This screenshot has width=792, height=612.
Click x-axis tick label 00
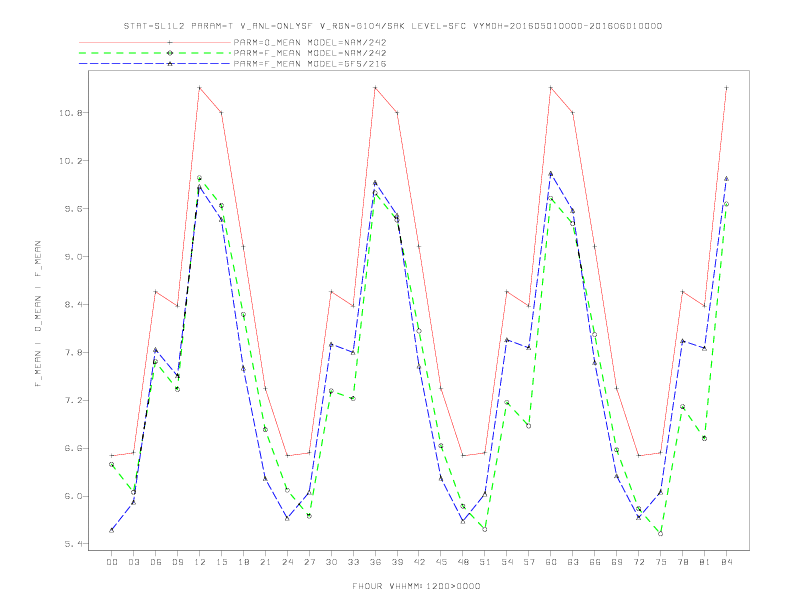pyautogui.click(x=112, y=562)
